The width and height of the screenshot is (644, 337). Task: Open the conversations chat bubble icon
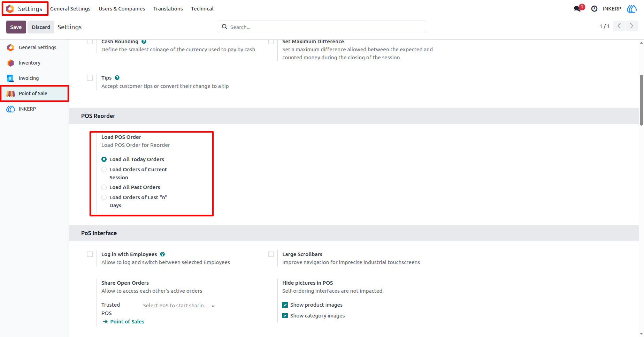coord(578,9)
